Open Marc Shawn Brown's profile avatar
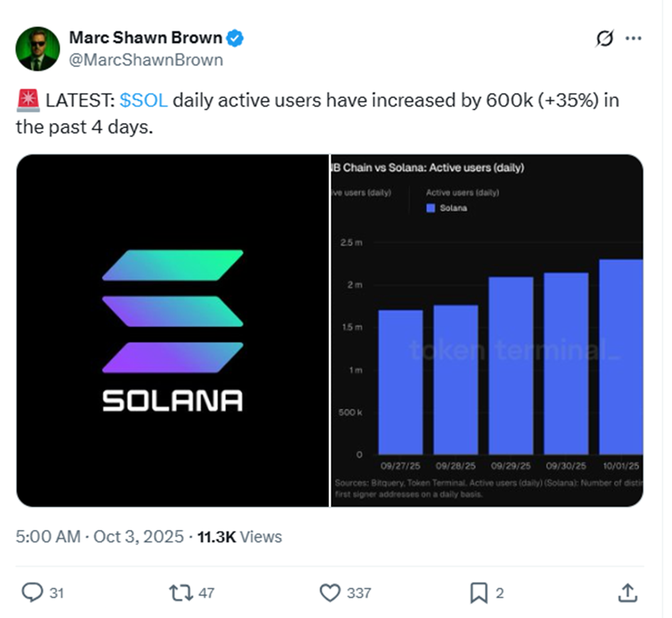The image size is (672, 618). 38,49
